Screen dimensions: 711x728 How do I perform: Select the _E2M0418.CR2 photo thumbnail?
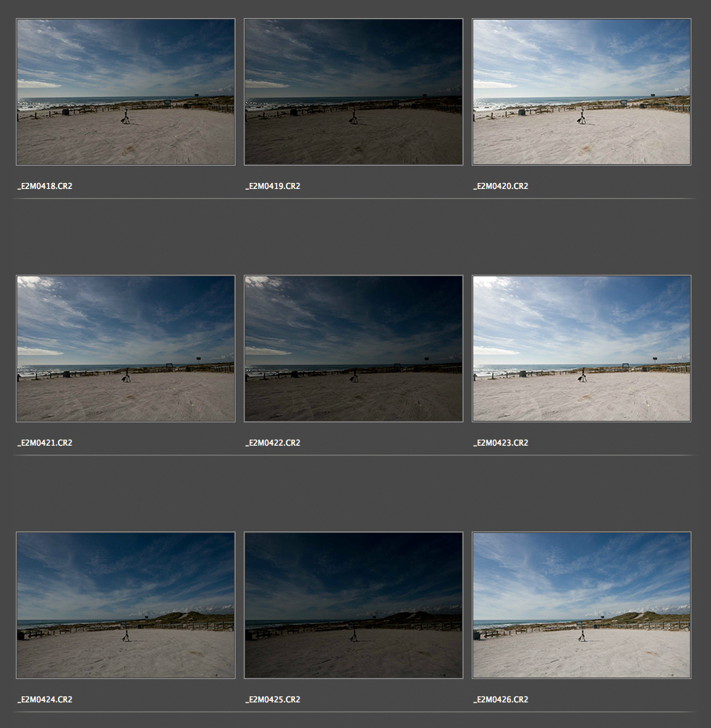(x=126, y=92)
